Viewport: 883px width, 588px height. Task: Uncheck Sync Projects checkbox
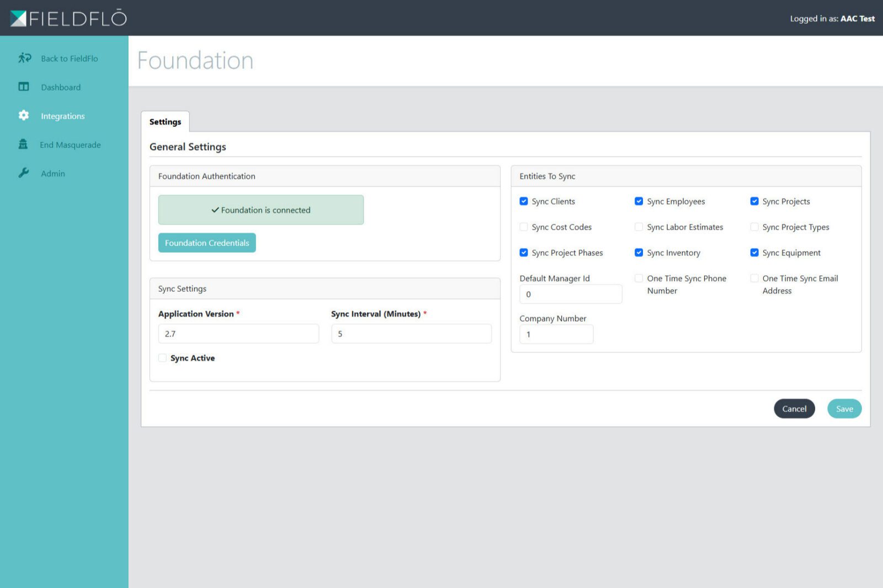point(754,201)
